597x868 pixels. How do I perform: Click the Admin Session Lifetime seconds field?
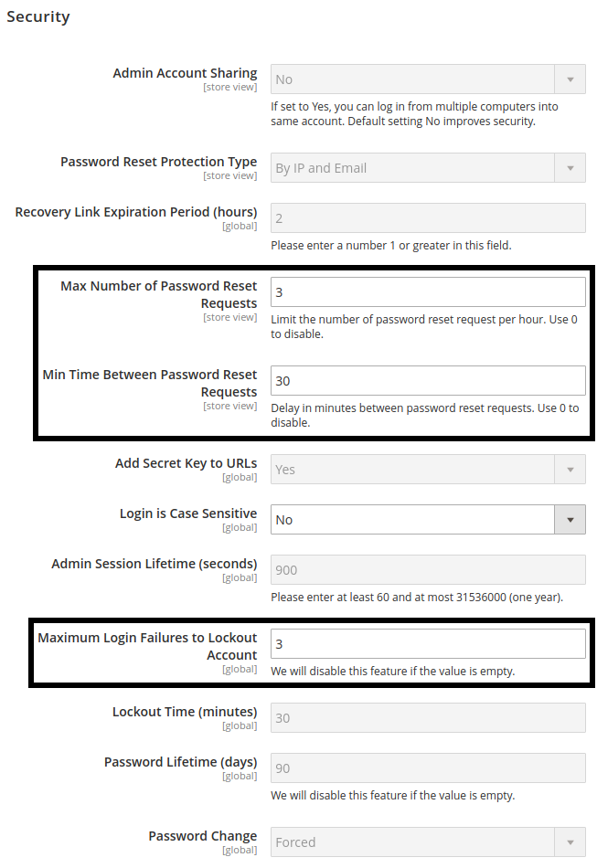[x=428, y=570]
